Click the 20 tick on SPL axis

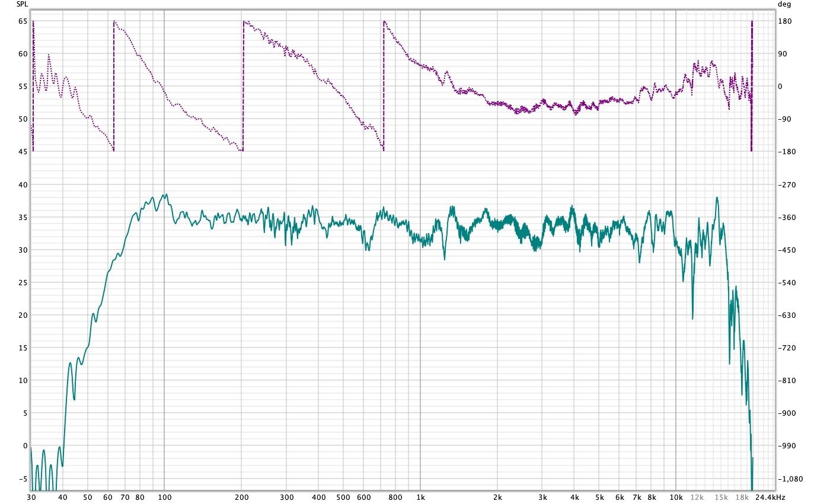point(24,315)
